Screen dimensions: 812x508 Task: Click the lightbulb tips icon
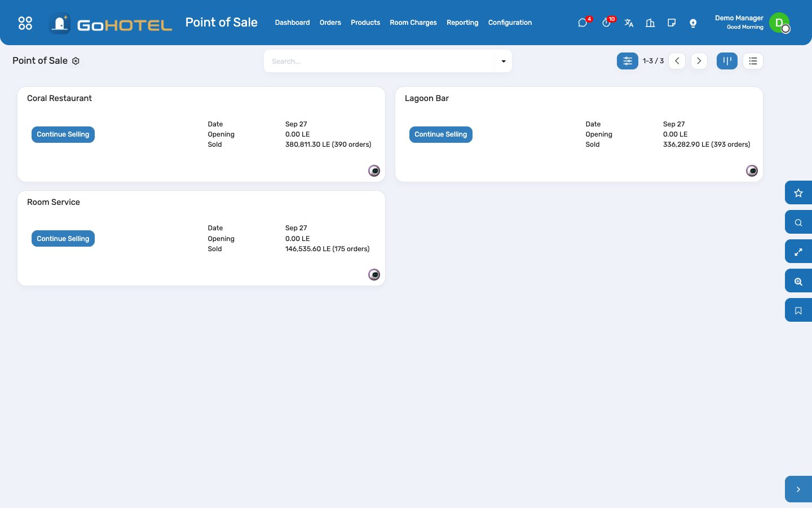(x=693, y=23)
